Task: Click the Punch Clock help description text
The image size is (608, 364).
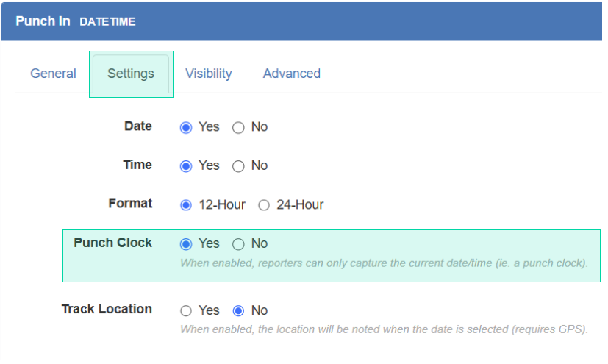Action: 384,263
